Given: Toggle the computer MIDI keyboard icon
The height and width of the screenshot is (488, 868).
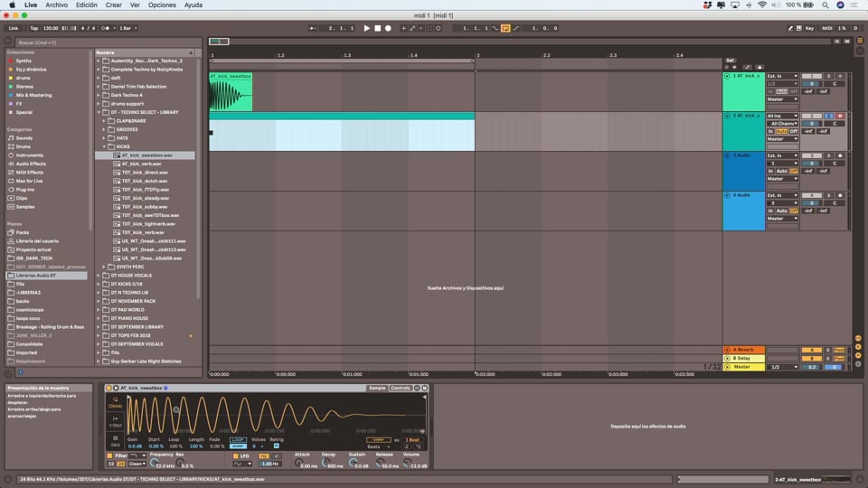Looking at the screenshot, I should tap(798, 28).
